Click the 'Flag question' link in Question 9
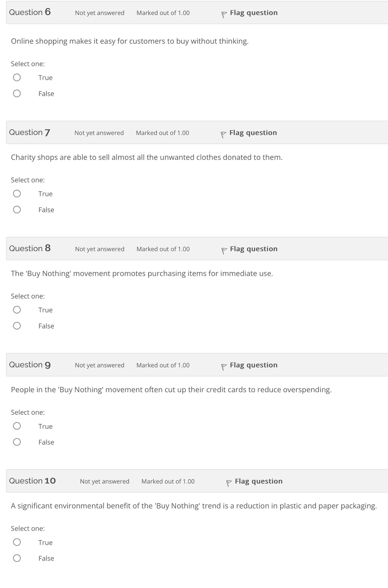The width and height of the screenshot is (388, 588). click(x=253, y=365)
